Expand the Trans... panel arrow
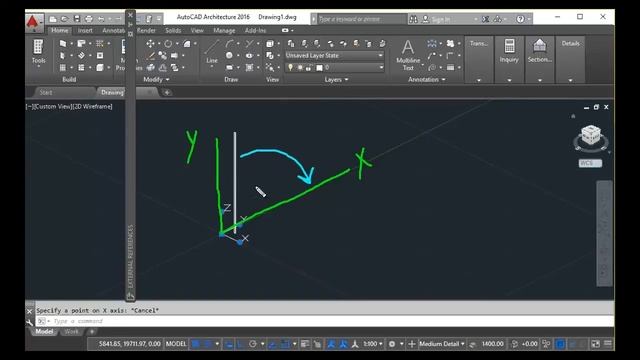The height and width of the screenshot is (360, 640). [479, 80]
